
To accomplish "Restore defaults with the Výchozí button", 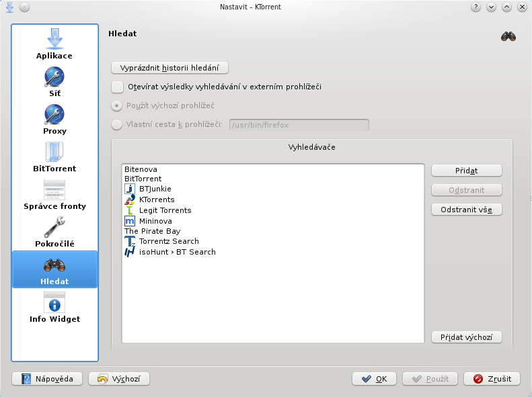I will 119,379.
